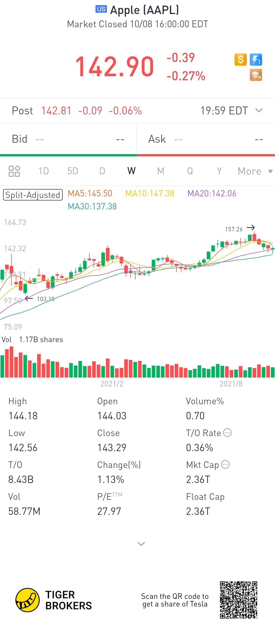Image resolution: width=275 pixels, height=644 pixels.
Task: Tap the Vol 1.17B shares label
Action: pos(32,340)
